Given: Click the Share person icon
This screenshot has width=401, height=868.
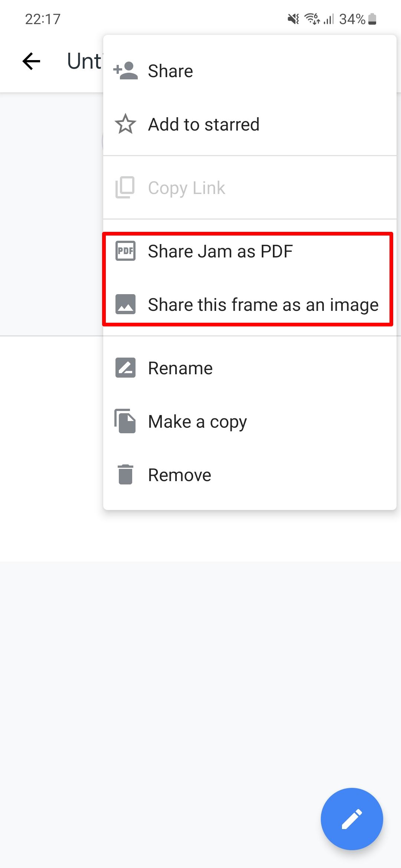Looking at the screenshot, I should 125,70.
